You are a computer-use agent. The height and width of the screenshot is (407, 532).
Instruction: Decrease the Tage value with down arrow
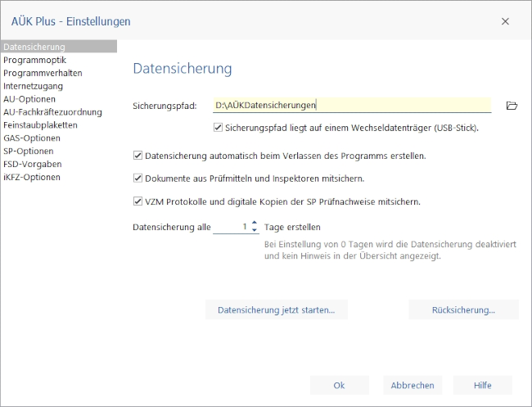[255, 230]
